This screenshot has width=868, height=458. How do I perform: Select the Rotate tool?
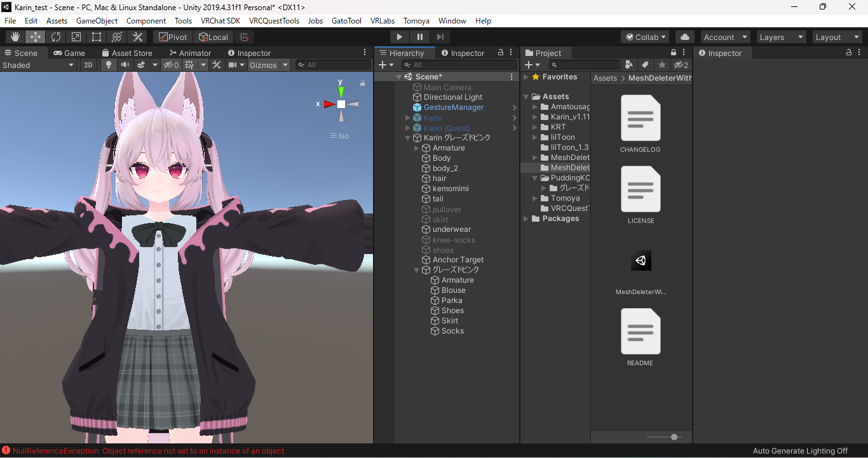click(x=56, y=37)
